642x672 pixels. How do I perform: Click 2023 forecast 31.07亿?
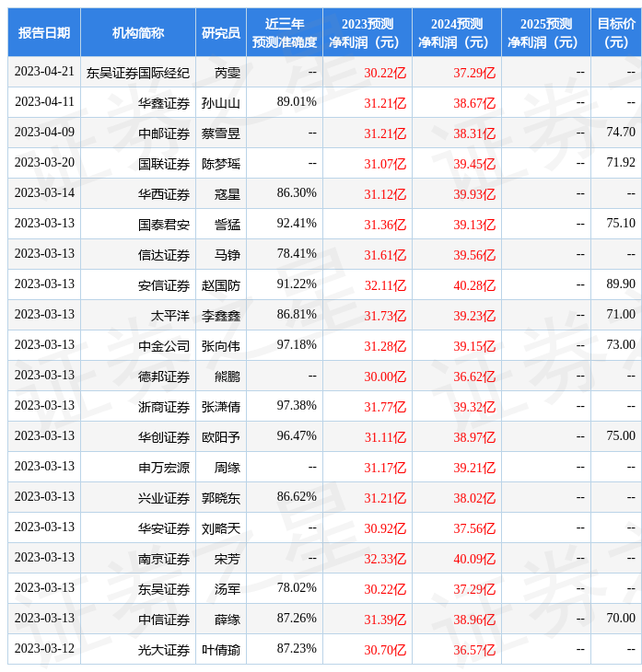[x=385, y=164]
